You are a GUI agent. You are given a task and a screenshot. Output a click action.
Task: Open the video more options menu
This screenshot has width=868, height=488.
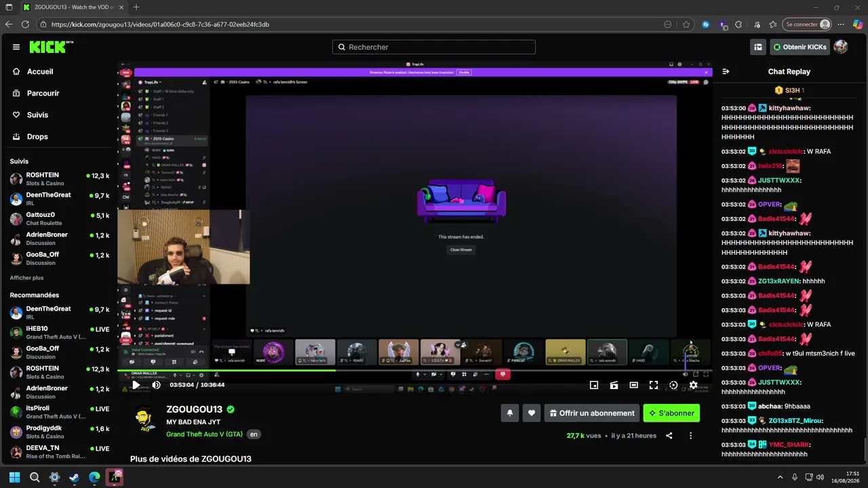(690, 436)
